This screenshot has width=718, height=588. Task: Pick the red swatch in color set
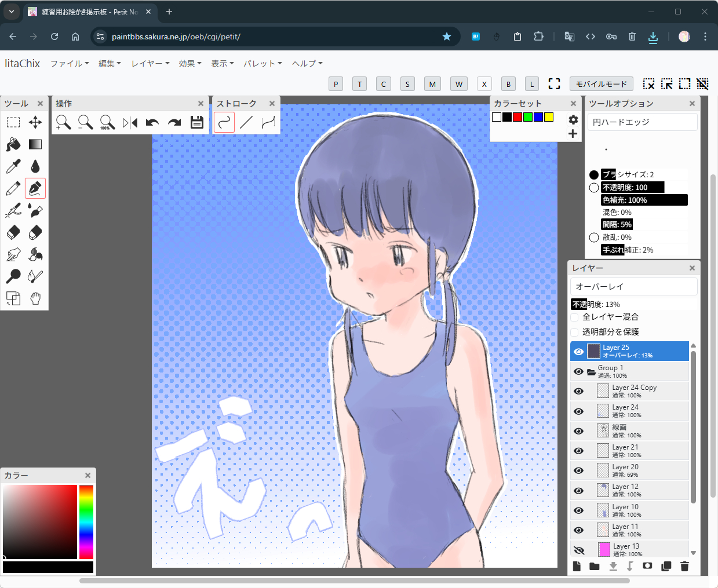pyautogui.click(x=517, y=117)
